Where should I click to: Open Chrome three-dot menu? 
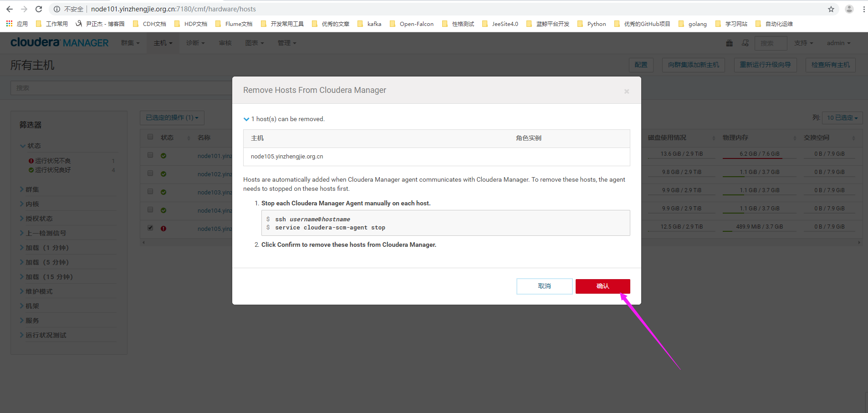[x=864, y=9]
